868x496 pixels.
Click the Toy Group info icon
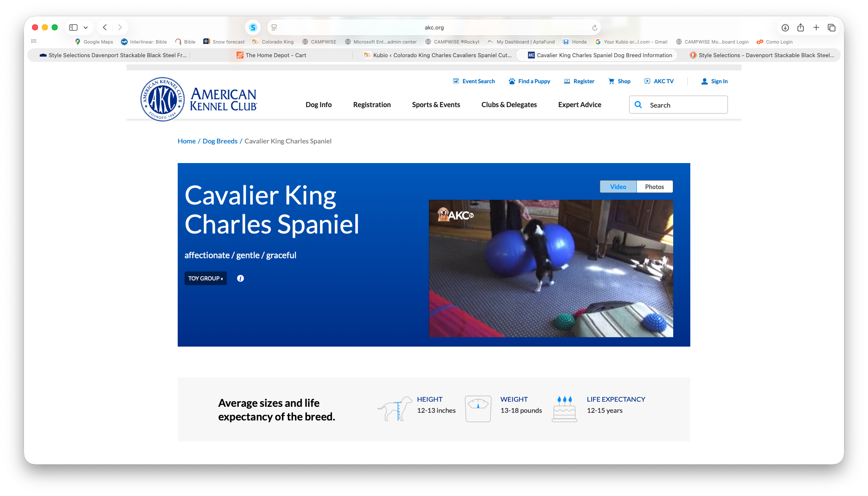click(240, 278)
